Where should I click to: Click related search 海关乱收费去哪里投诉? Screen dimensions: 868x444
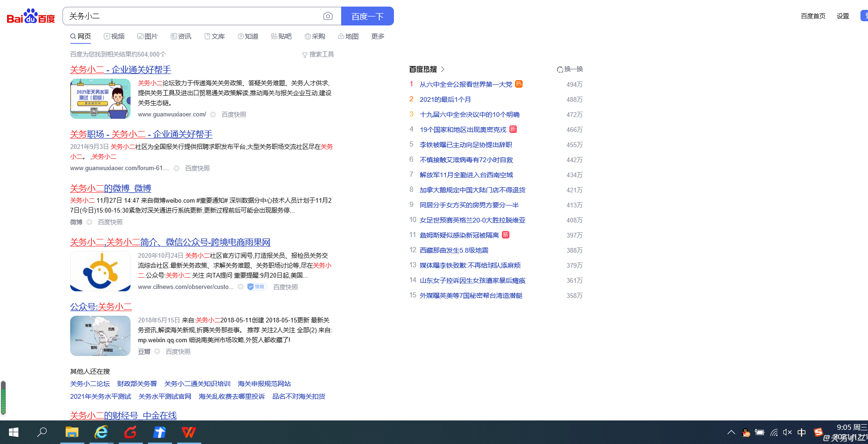pos(232,396)
